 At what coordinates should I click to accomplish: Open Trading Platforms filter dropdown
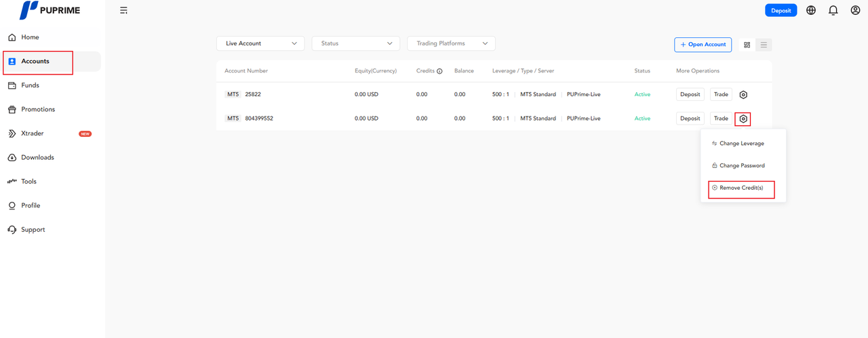451,43
